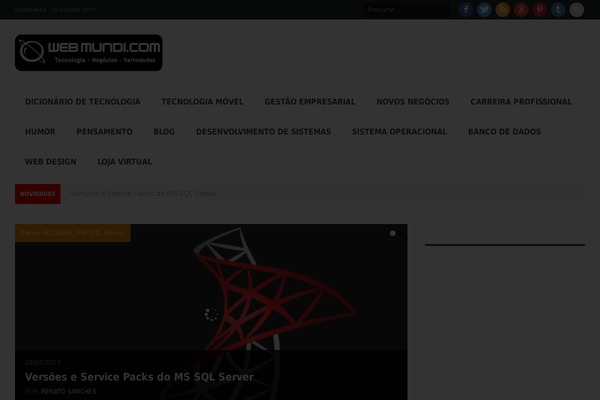
Task: Click the red Novidades label
Action: click(x=38, y=194)
